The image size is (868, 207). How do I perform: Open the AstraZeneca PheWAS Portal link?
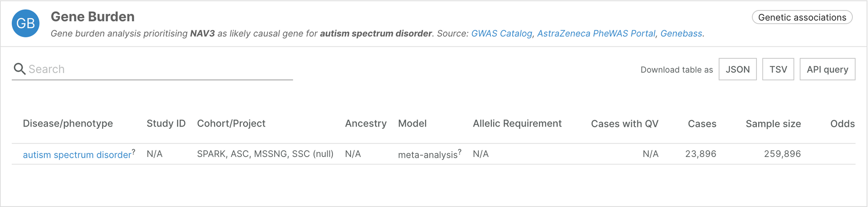click(596, 33)
